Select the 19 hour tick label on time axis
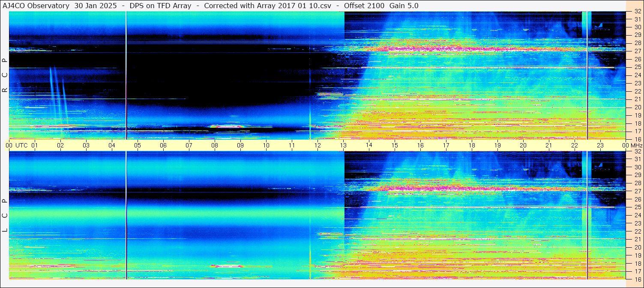This screenshot has width=644, height=288. click(497, 145)
